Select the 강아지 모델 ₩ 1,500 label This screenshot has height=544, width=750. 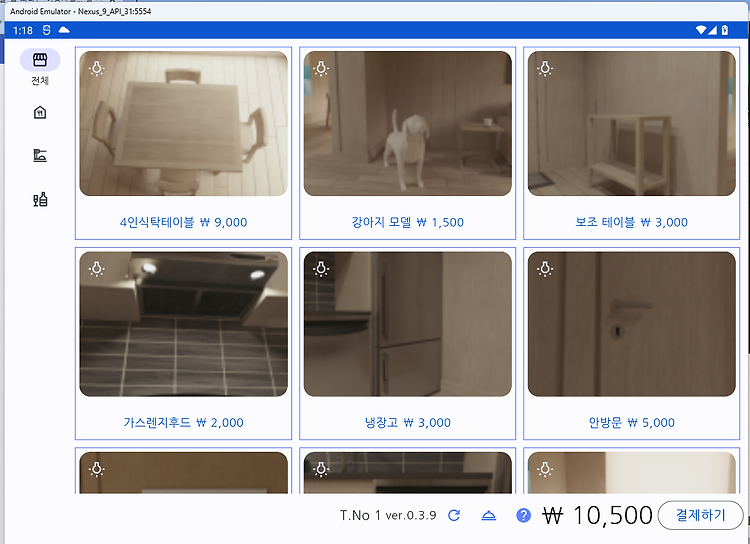tap(408, 222)
